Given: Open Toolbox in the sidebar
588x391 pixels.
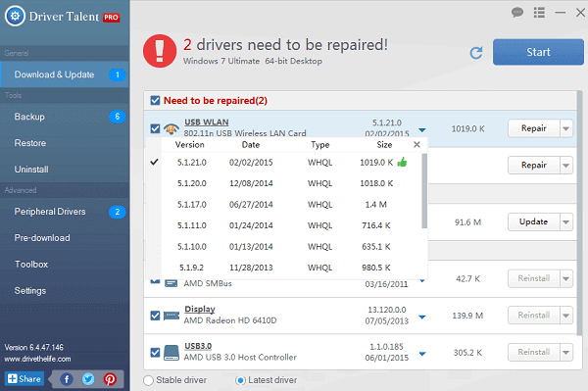Looking at the screenshot, I should click(x=65, y=265).
